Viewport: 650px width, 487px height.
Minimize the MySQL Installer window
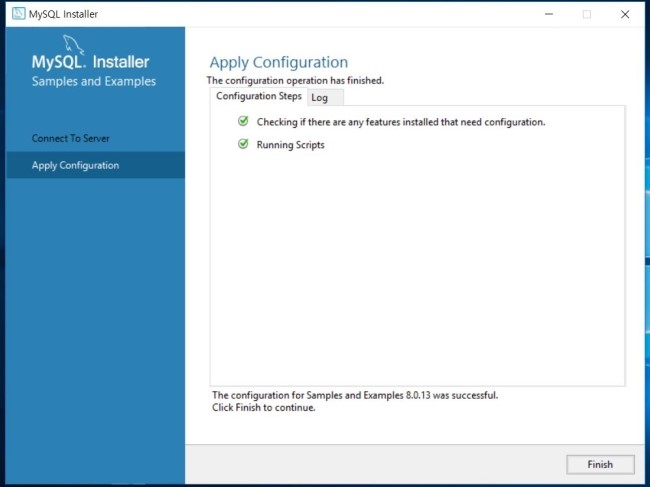(549, 14)
